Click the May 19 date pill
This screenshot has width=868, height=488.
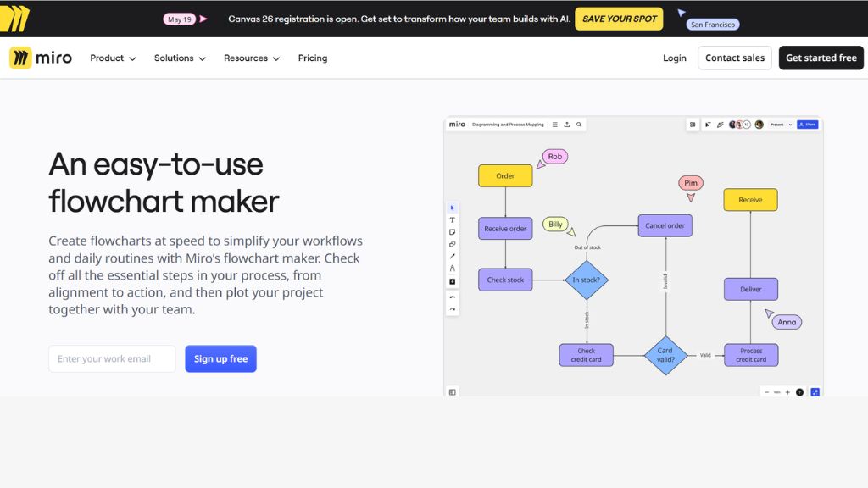[x=180, y=19]
